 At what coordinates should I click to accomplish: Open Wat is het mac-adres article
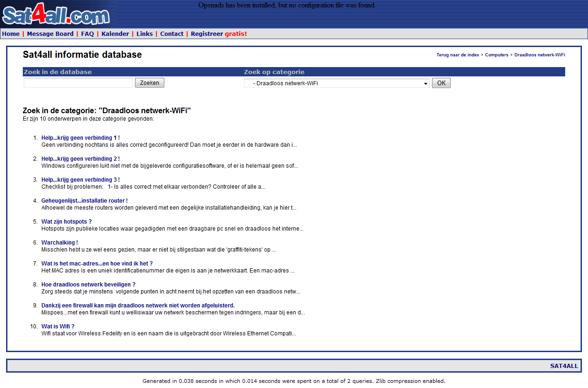(97, 264)
